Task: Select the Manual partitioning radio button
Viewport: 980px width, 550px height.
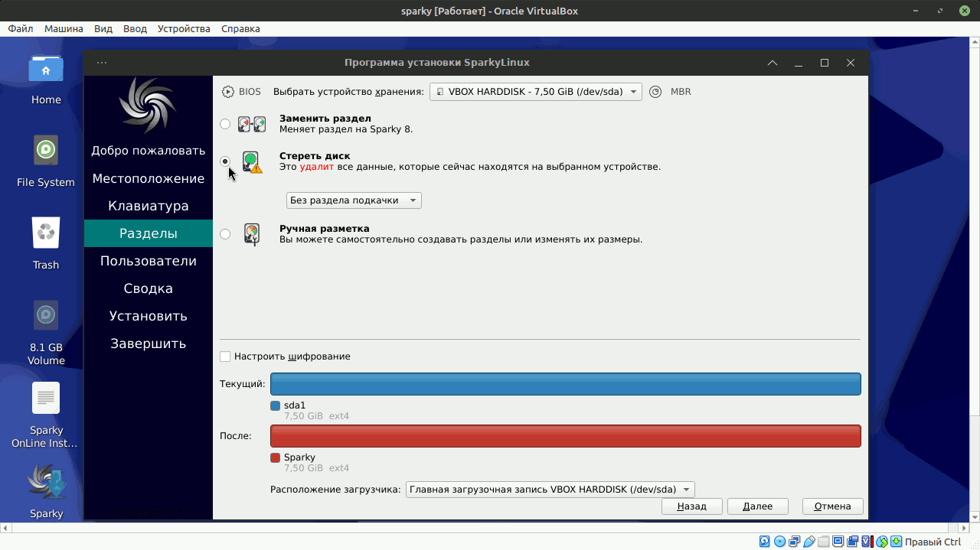Action: coord(225,234)
